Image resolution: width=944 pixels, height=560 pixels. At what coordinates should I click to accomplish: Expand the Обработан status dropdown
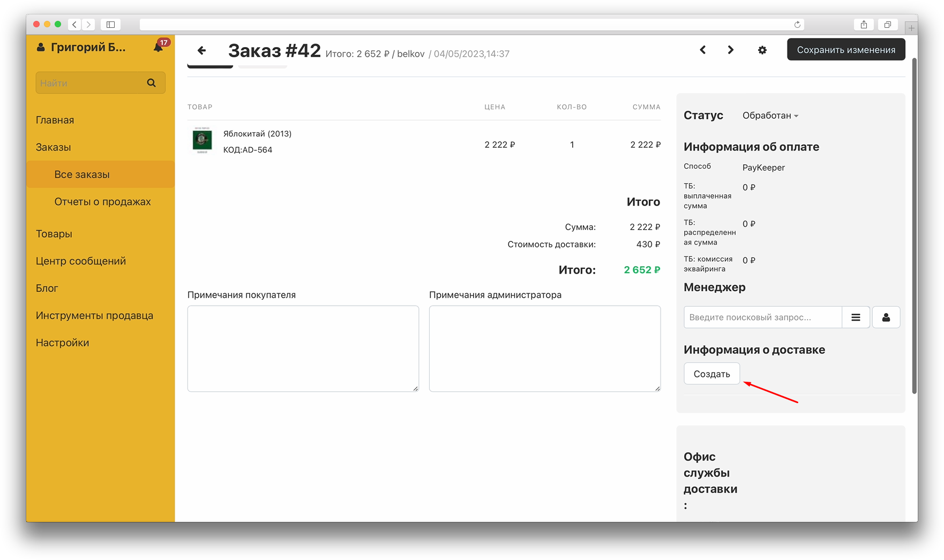(770, 116)
